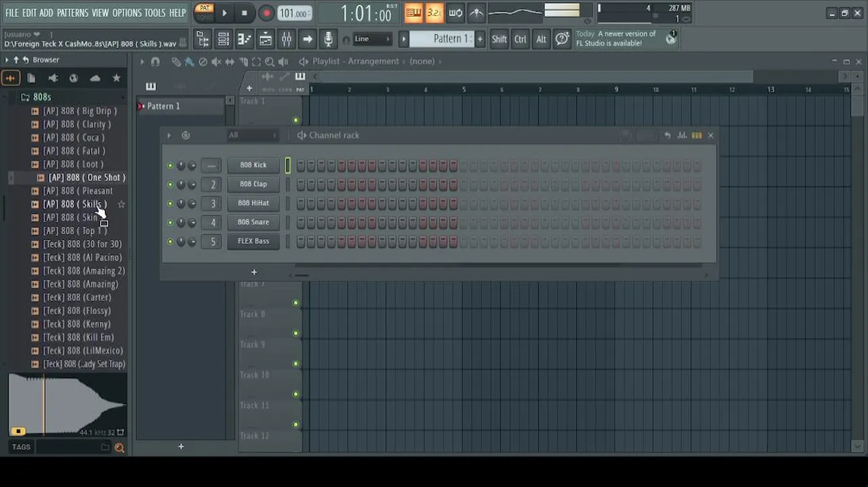Click the Shift modifier button

(500, 39)
